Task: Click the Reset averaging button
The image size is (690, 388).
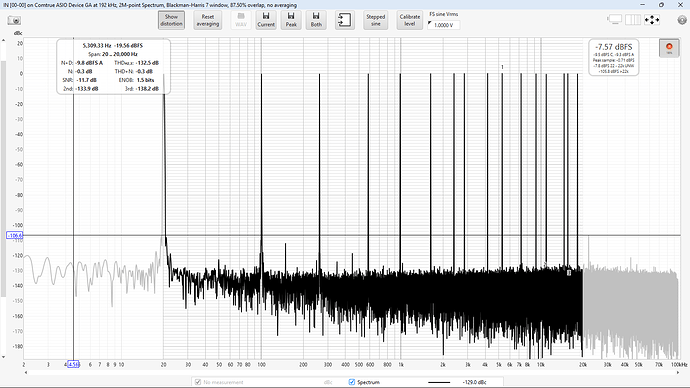Action: point(208,20)
